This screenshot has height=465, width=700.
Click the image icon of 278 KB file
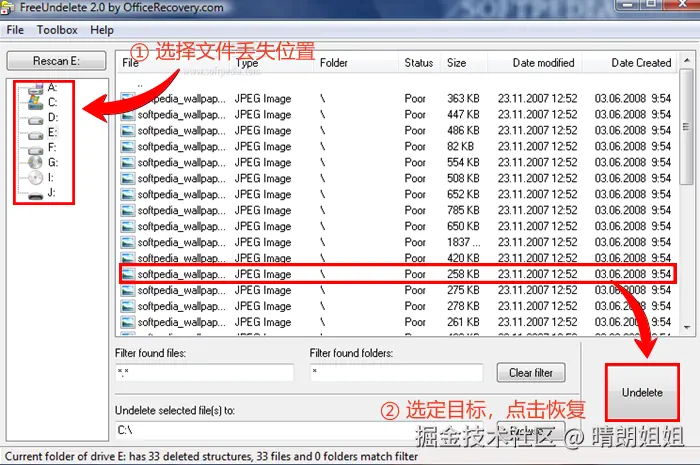click(x=128, y=307)
